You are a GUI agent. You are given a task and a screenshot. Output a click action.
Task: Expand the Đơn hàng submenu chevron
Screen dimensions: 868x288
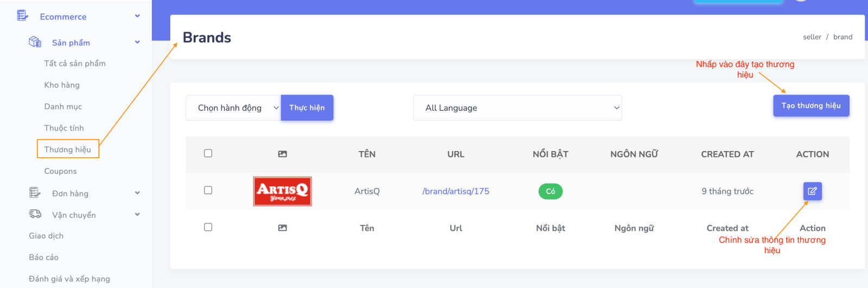(137, 193)
